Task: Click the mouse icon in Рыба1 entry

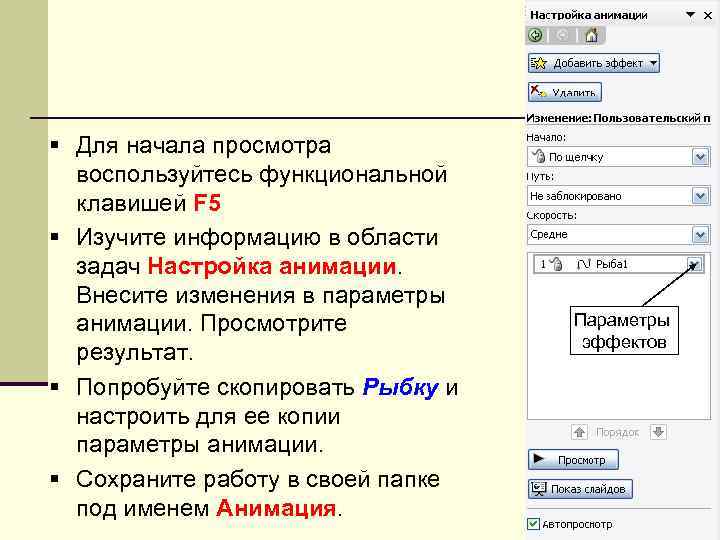Action: (x=556, y=264)
